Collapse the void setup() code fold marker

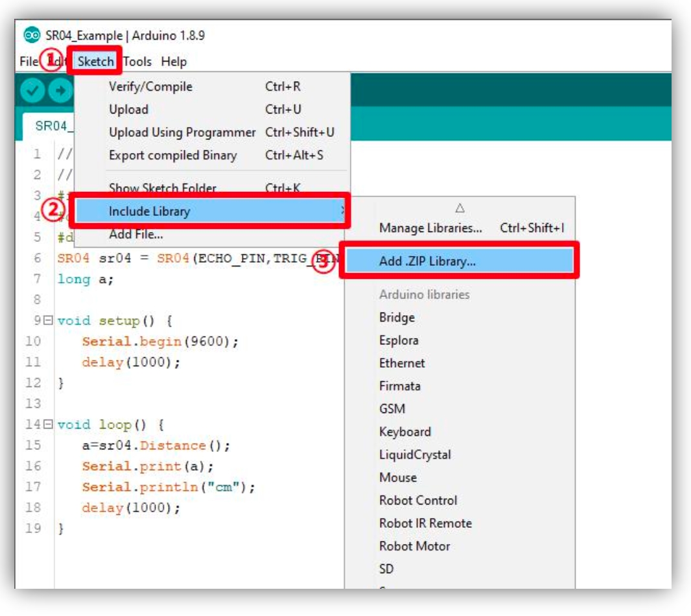coord(47,321)
